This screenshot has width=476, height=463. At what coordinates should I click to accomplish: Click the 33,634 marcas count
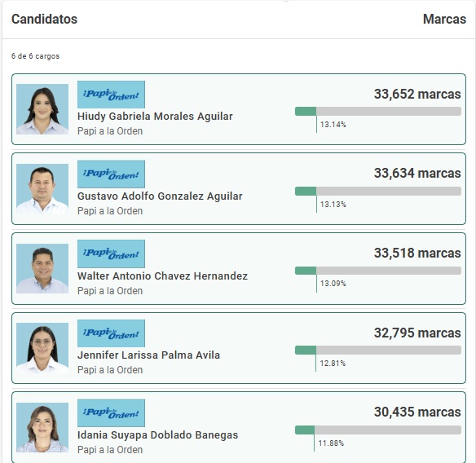[417, 174]
